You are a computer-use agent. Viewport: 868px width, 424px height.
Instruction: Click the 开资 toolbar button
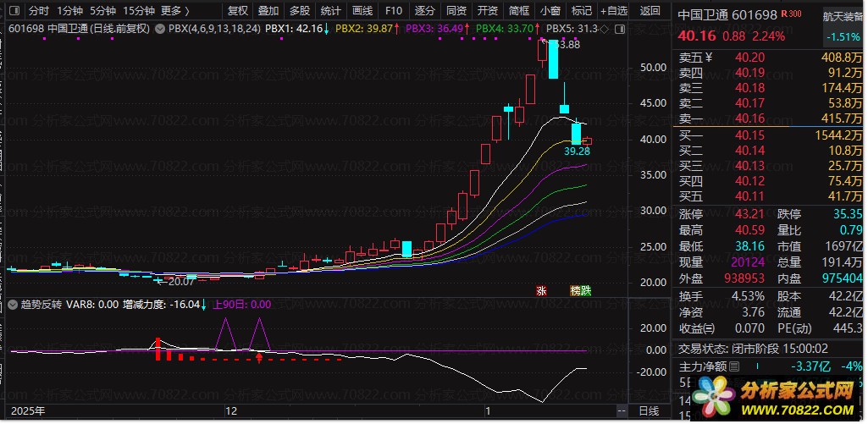(488, 10)
